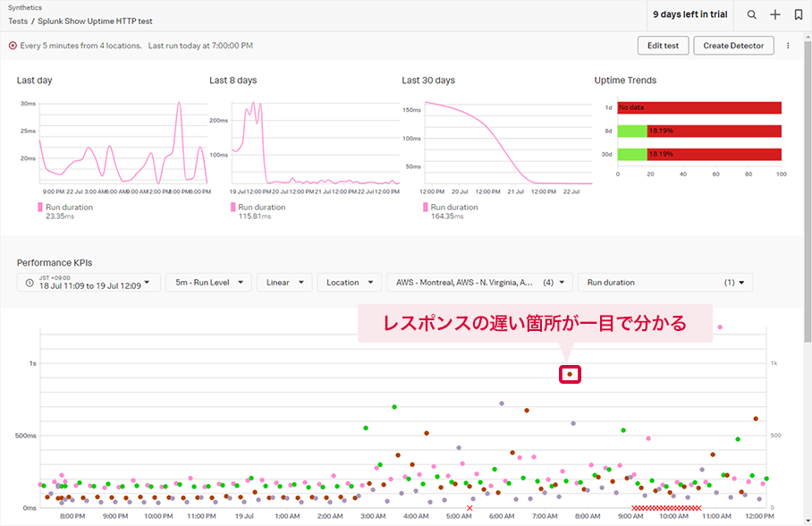This screenshot has height=526, width=812.
Task: Click the 8d uptime trend bar
Action: (x=699, y=131)
